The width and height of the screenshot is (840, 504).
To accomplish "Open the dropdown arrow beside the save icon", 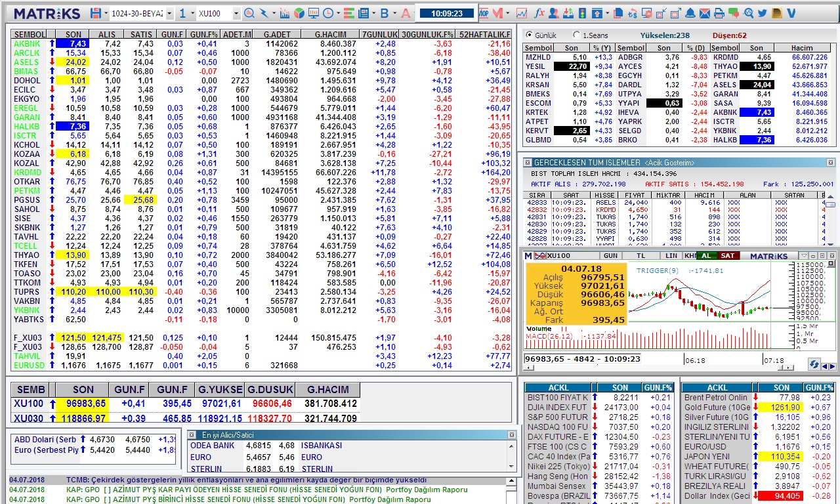I will tap(106, 13).
